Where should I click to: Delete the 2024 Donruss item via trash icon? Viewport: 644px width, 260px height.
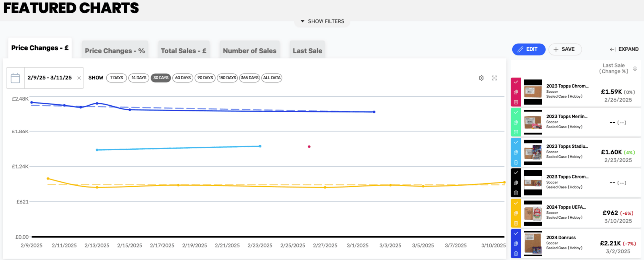tap(516, 253)
